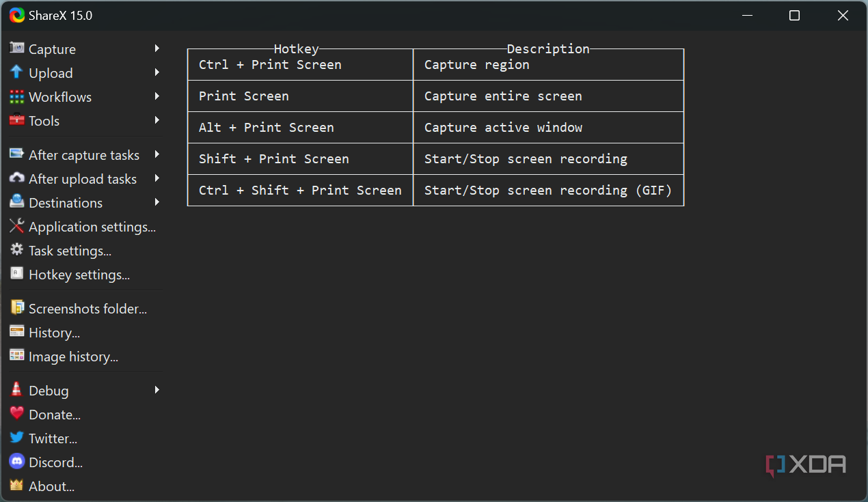Click the Workflows grid icon
The width and height of the screenshot is (868, 502).
[x=17, y=97]
